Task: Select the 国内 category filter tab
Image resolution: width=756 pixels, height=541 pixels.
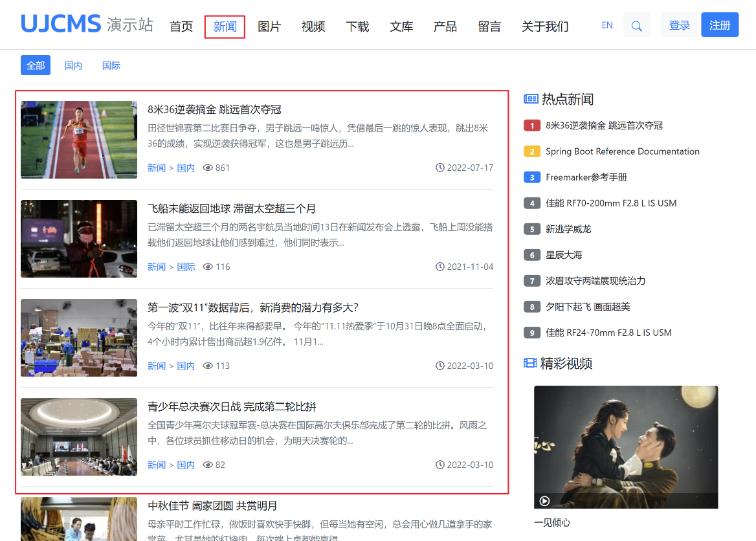Action: pyautogui.click(x=73, y=65)
